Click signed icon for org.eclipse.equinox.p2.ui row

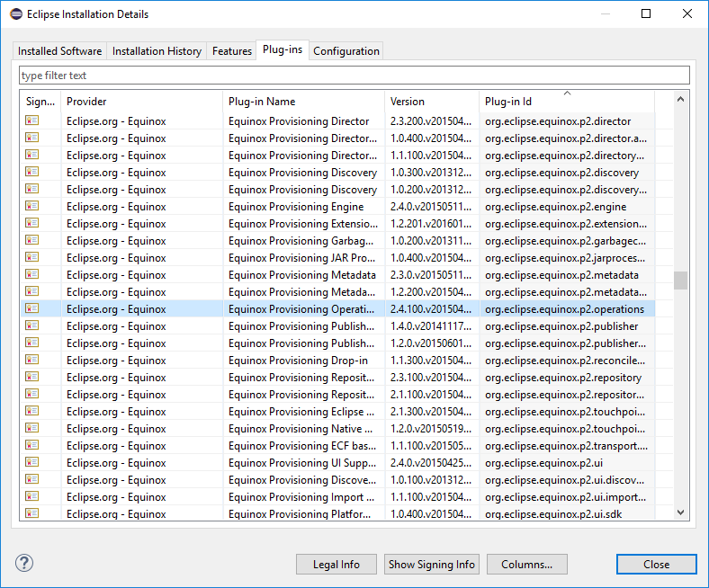[32, 462]
